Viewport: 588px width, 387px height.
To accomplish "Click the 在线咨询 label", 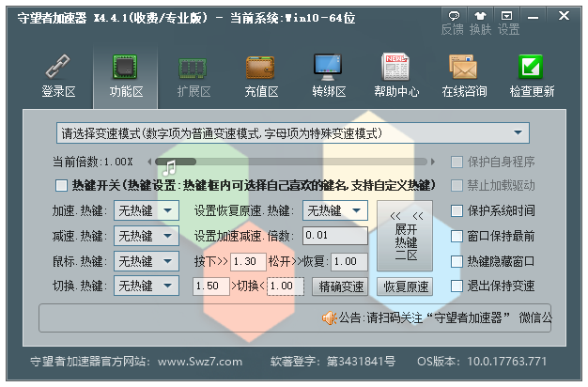I will pyautogui.click(x=464, y=91).
